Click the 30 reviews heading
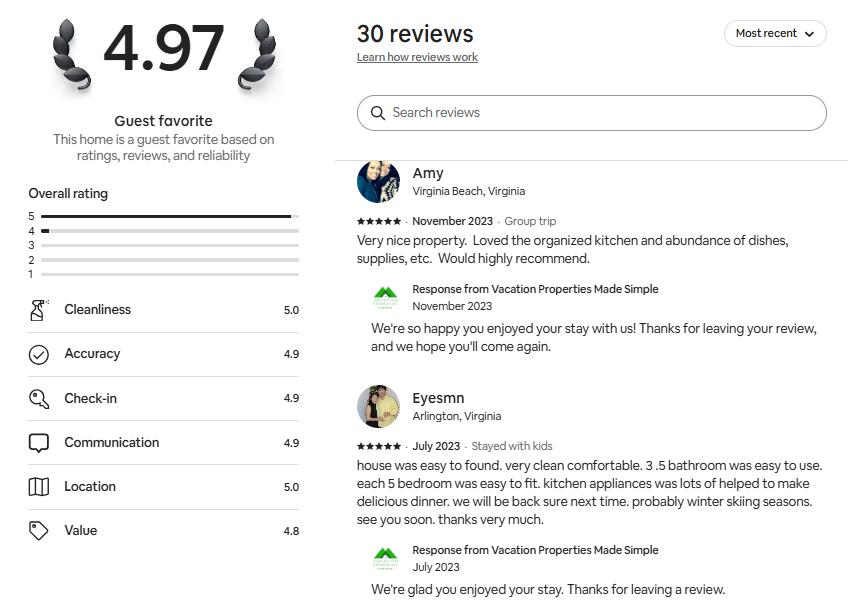 coord(415,34)
